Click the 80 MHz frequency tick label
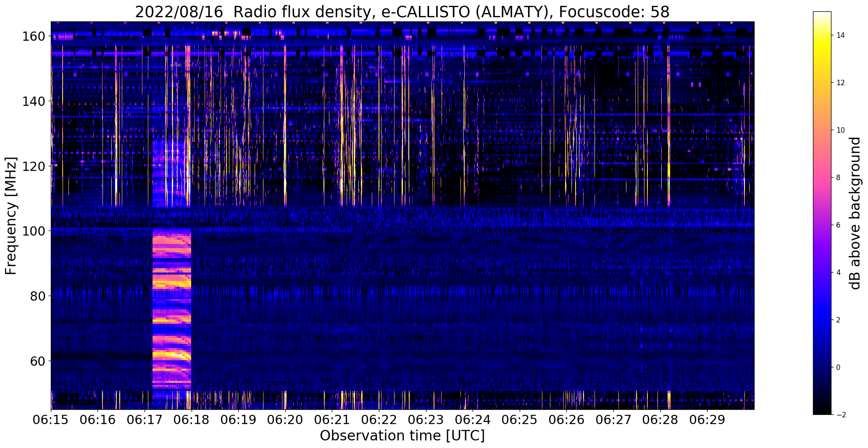 (x=37, y=296)
